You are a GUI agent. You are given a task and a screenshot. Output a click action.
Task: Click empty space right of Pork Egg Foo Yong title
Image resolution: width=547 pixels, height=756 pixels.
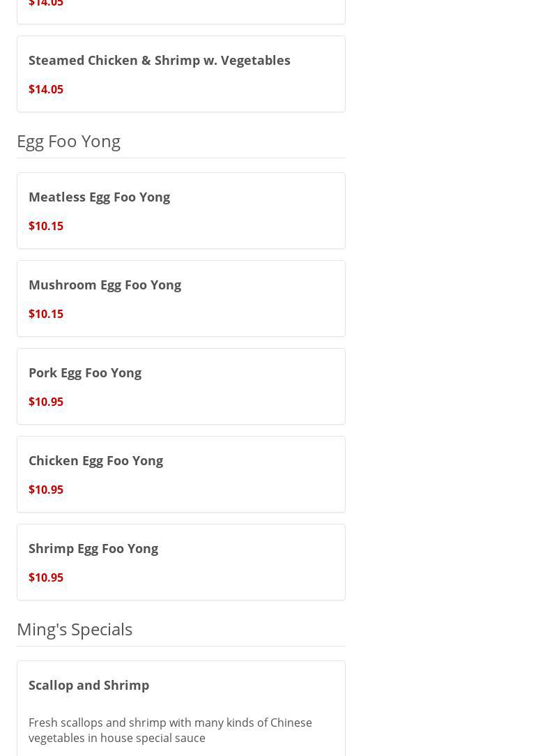244,372
